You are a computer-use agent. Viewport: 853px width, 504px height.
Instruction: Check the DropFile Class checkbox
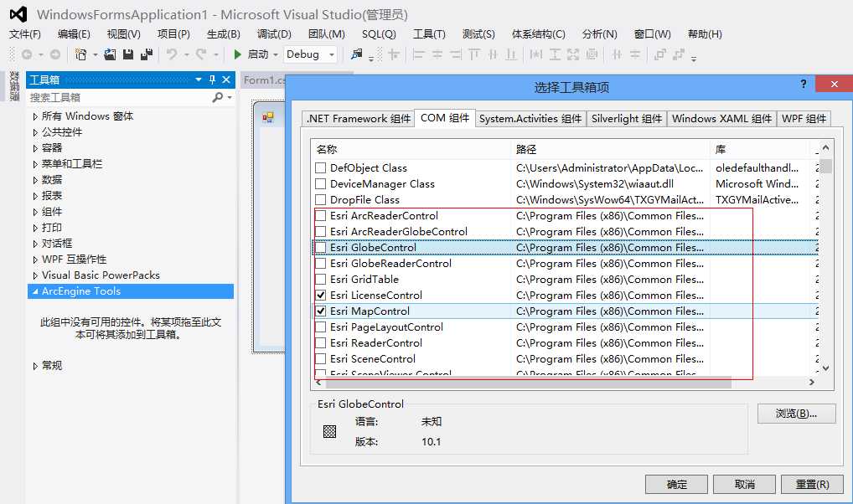pos(320,200)
